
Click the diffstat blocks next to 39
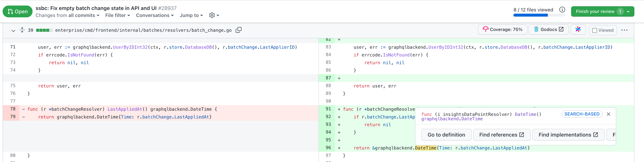click(x=44, y=30)
